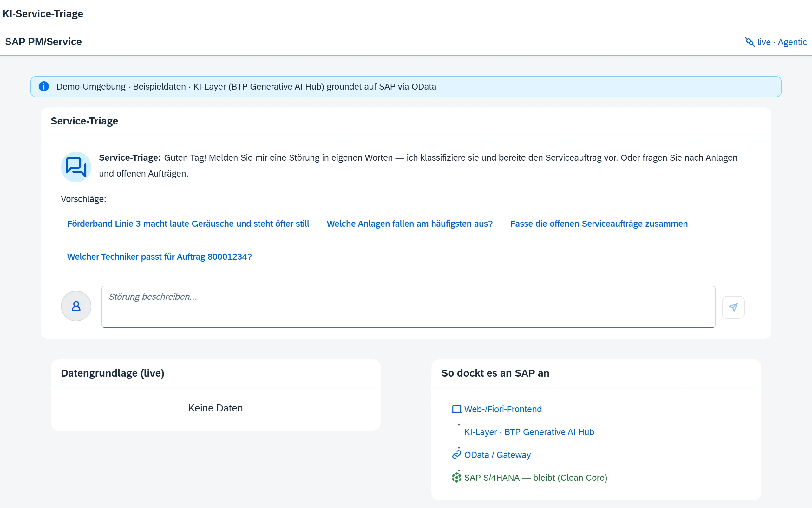
Task: Click the send message paper plane icon
Action: pos(733,307)
